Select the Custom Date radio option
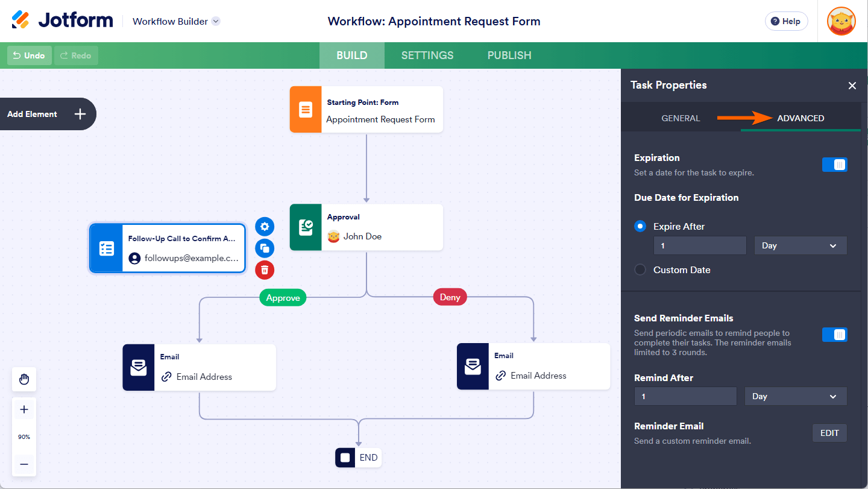The image size is (868, 489). 640,270
